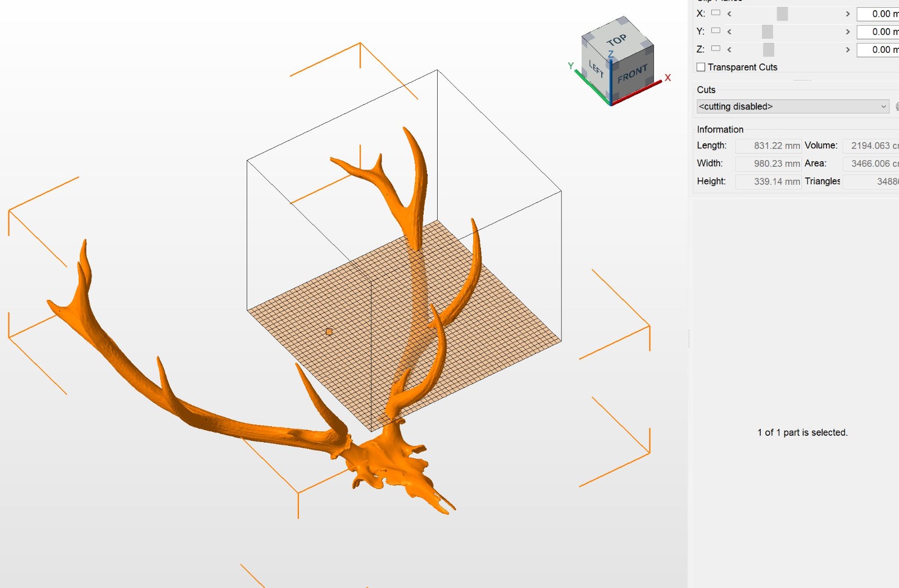
Task: Click the '1 of 1 part is selected.' text
Action: point(802,432)
